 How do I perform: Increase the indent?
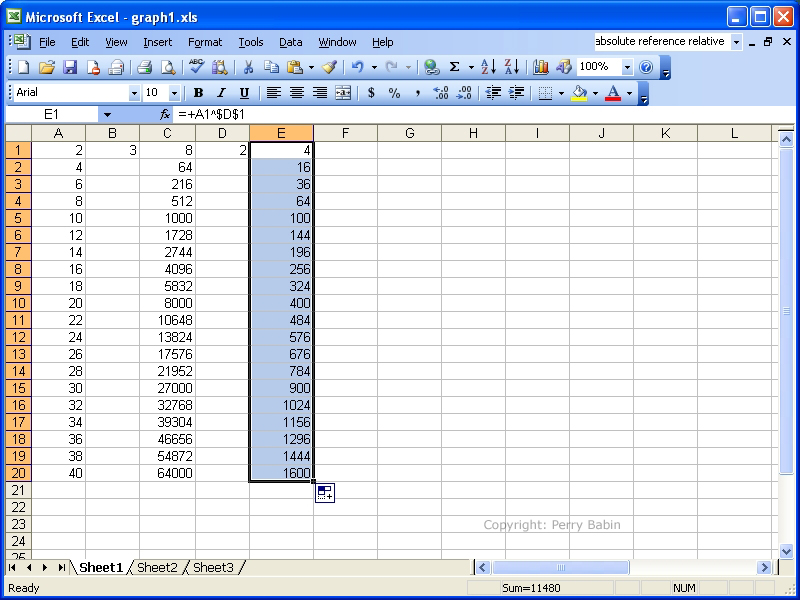point(516,93)
